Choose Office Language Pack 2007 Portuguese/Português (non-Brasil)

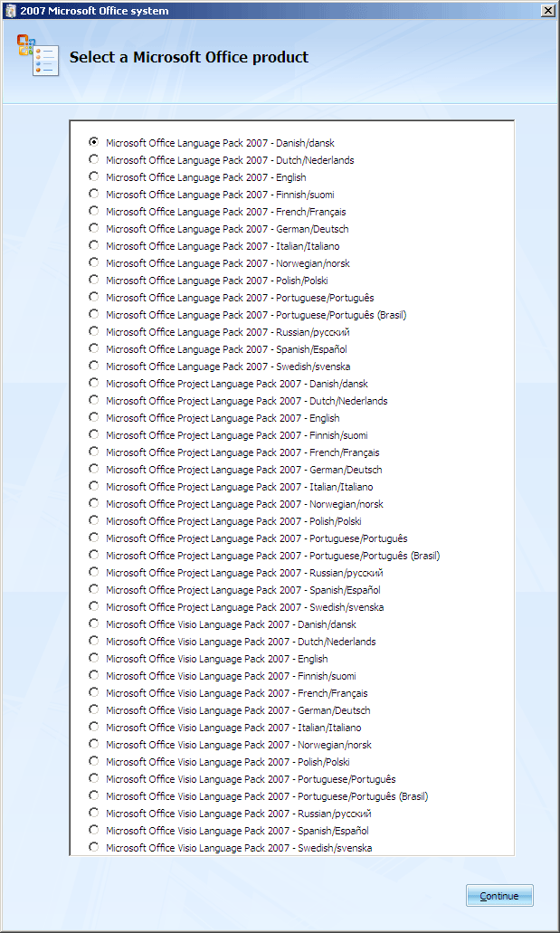[x=93, y=297]
